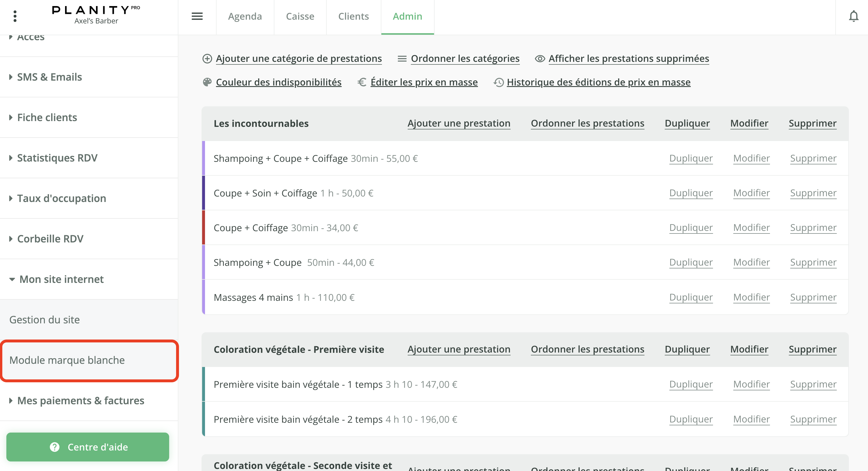Screen dimensions: 868x471
Task: Open the three-dot vertical menu
Action: coord(15,16)
